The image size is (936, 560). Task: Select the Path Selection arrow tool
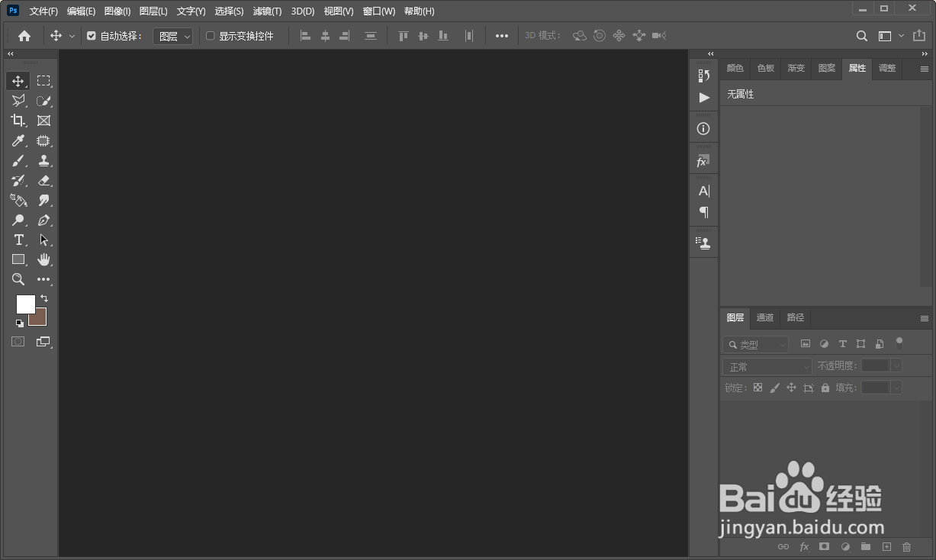(x=44, y=240)
